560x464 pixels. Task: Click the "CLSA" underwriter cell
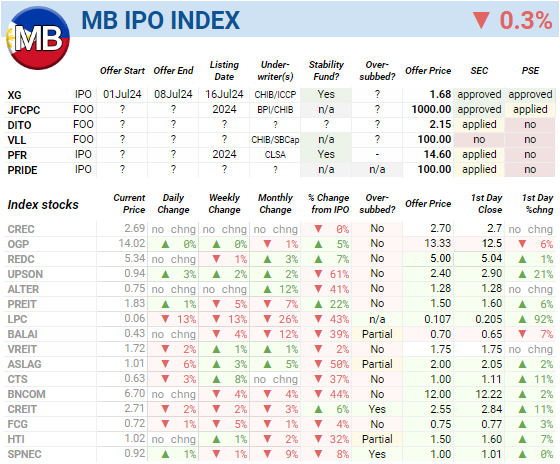[275, 155]
